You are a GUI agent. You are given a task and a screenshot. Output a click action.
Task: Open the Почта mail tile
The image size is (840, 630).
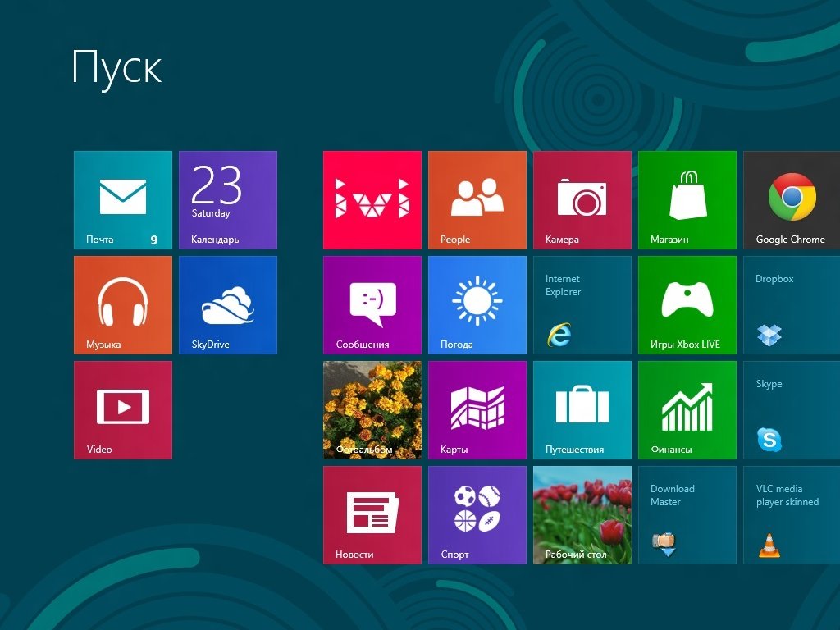click(123, 200)
